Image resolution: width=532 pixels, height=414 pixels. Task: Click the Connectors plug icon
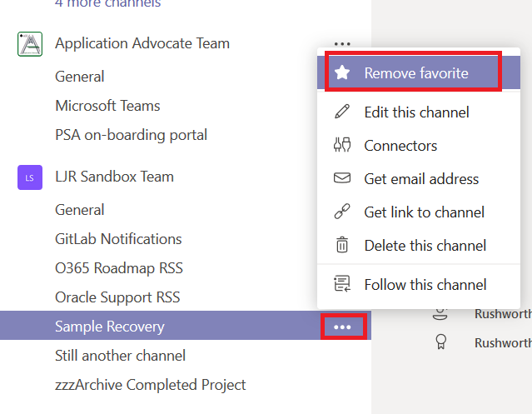coord(342,145)
